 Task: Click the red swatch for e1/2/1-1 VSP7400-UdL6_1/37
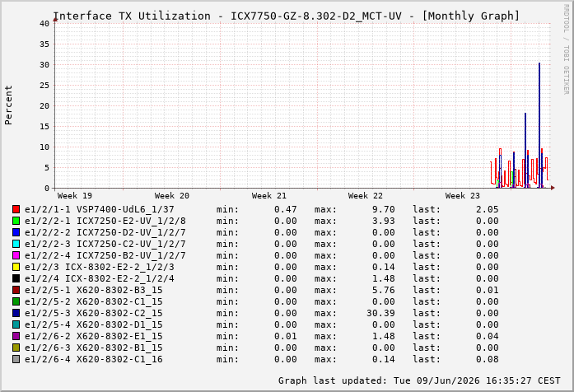16,209
